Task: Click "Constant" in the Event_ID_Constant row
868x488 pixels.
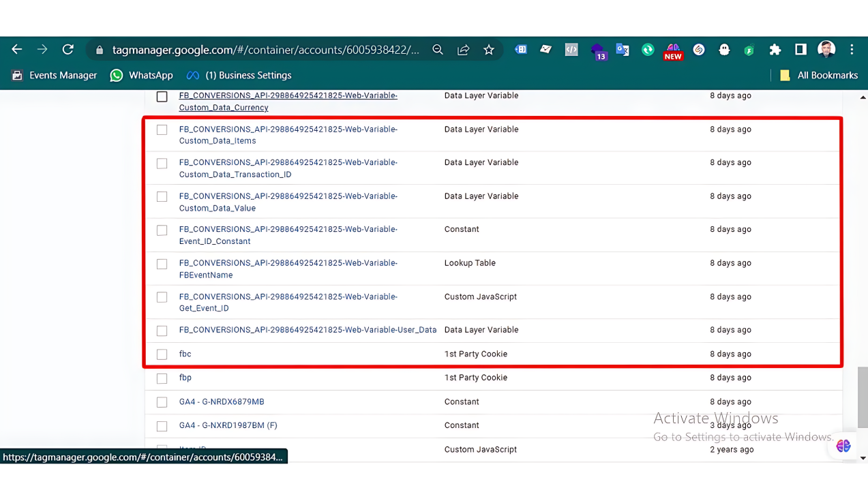Action: [462, 229]
